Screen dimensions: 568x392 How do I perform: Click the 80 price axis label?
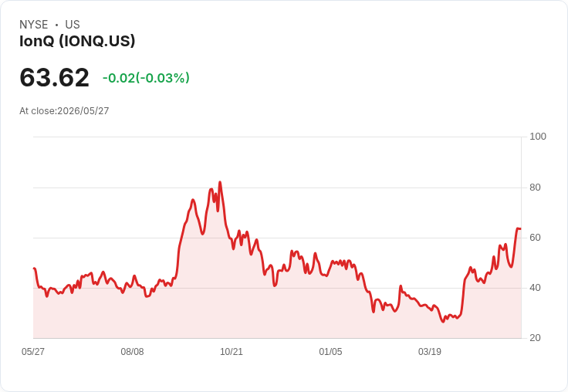[x=535, y=188]
